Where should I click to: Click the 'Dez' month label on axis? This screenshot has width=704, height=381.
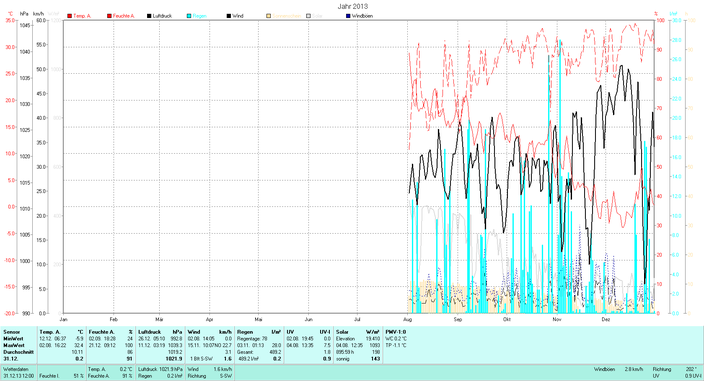click(x=606, y=320)
